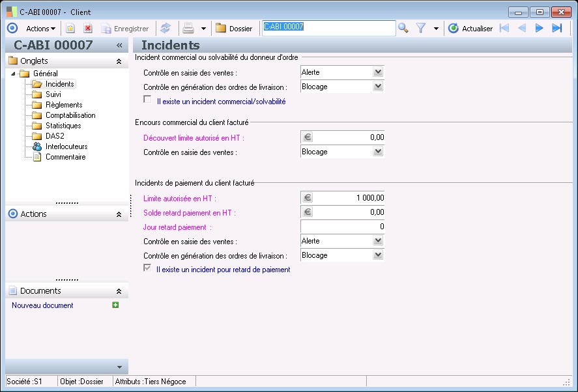Click the new record star icon
Image resolution: width=578 pixels, height=392 pixels.
click(x=70, y=29)
